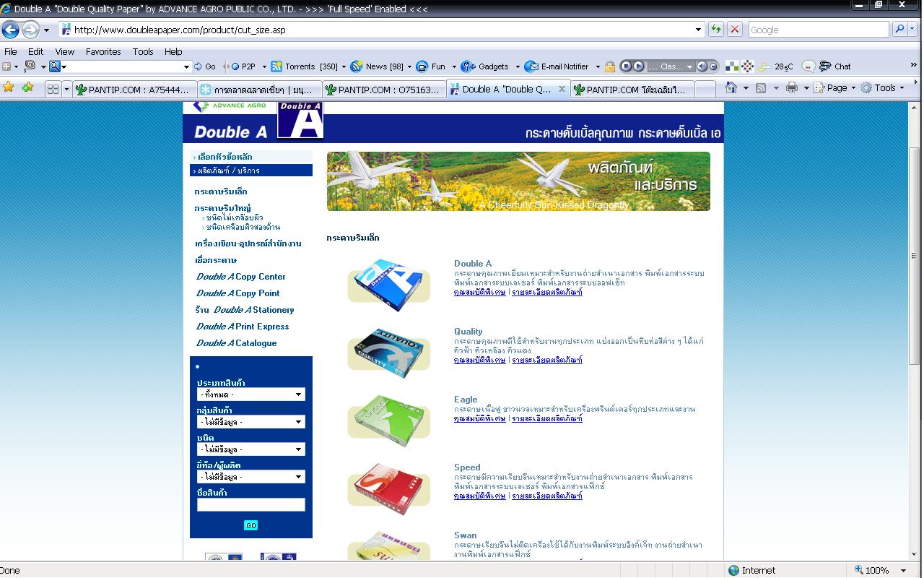The width and height of the screenshot is (924, 578).
Task: Click the spiral toolbar icon
Action: (30, 66)
